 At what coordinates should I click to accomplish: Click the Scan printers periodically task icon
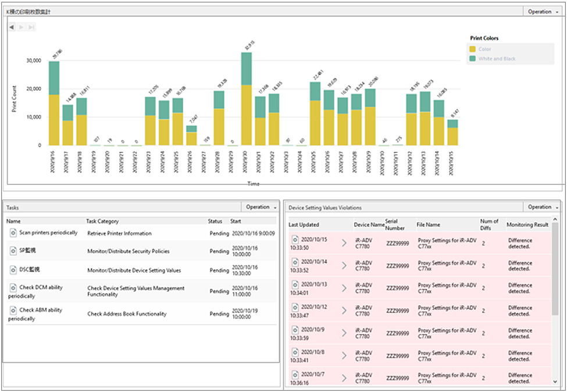tap(13, 233)
